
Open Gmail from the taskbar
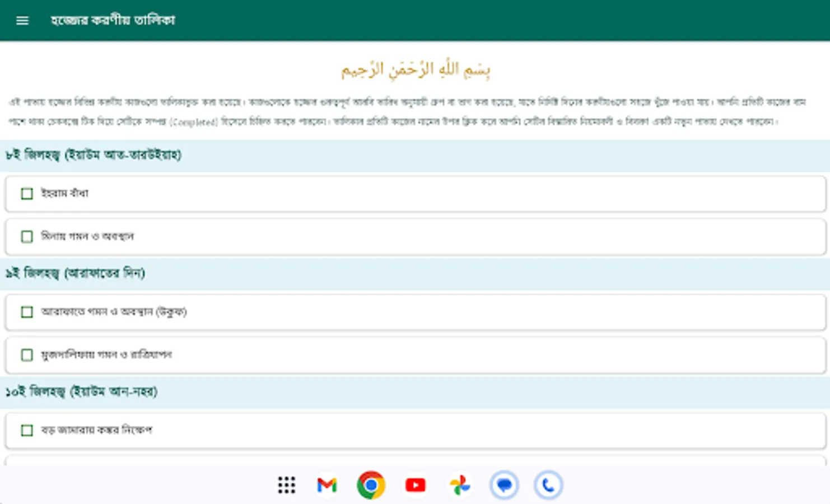[x=327, y=485]
